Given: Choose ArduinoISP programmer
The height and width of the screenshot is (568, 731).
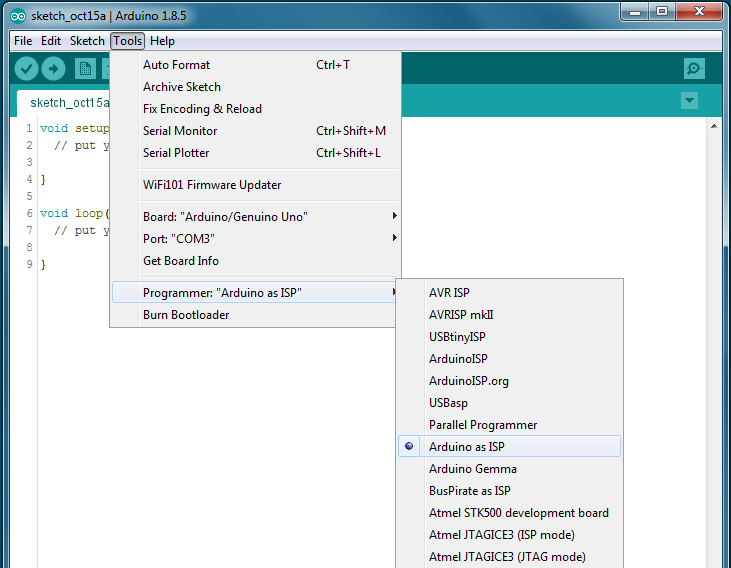Looking at the screenshot, I should 510,359.
